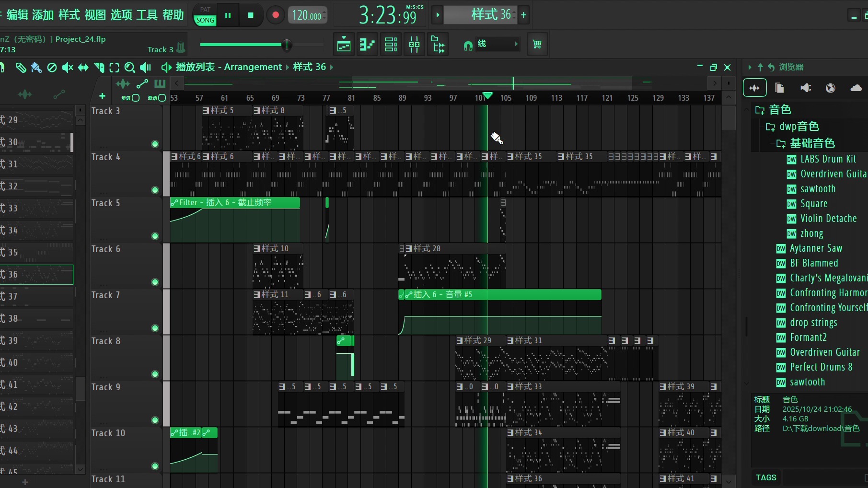Collapse the 基础音色 folder

point(781,143)
